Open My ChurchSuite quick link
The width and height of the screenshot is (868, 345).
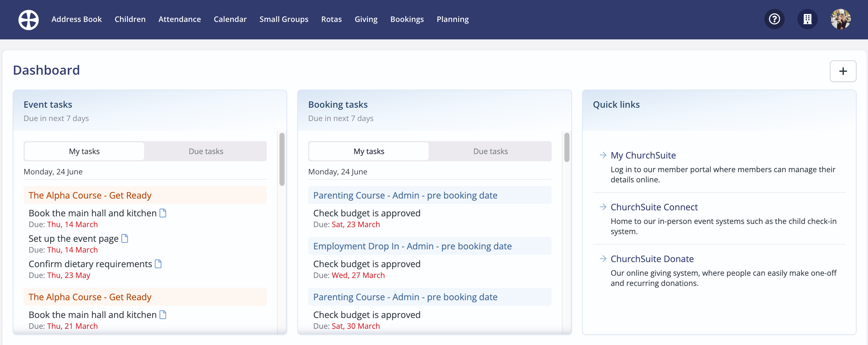click(x=643, y=155)
